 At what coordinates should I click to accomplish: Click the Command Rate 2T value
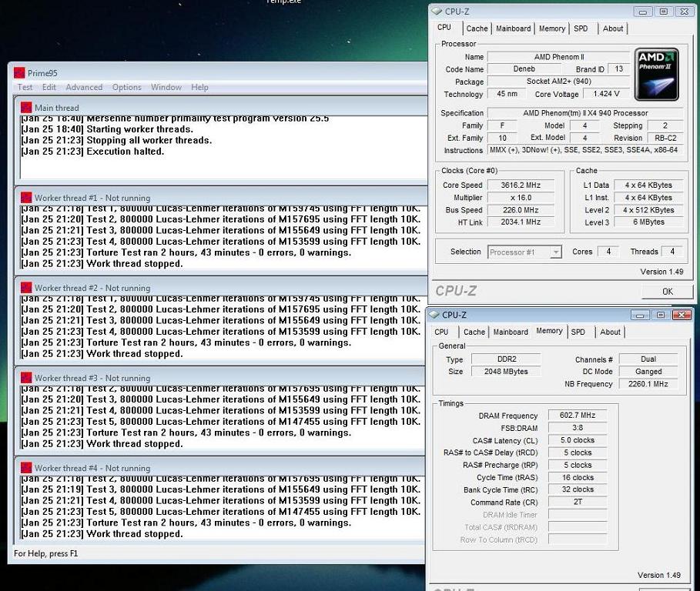click(578, 502)
